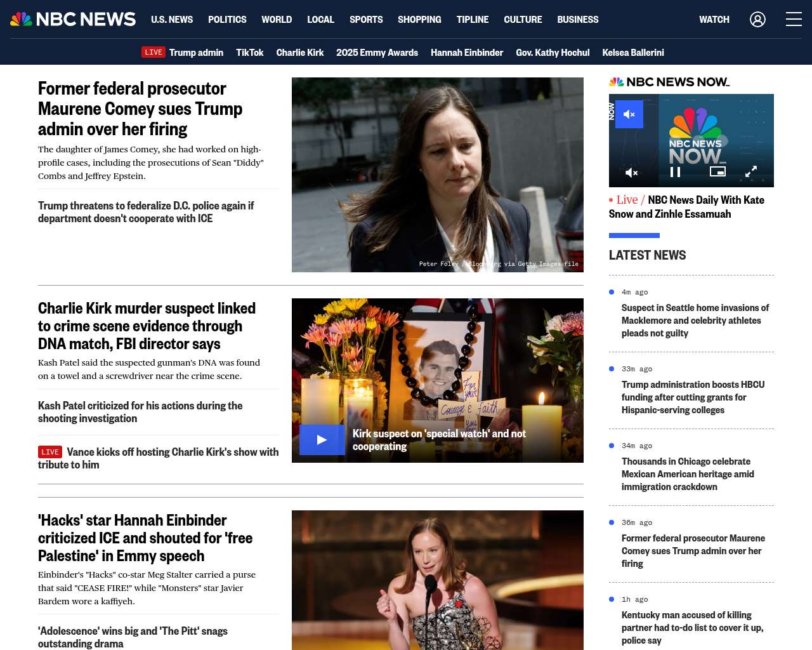Read the Maurene Comey sues Trump admin headline
The image size is (812, 650).
pos(140,109)
